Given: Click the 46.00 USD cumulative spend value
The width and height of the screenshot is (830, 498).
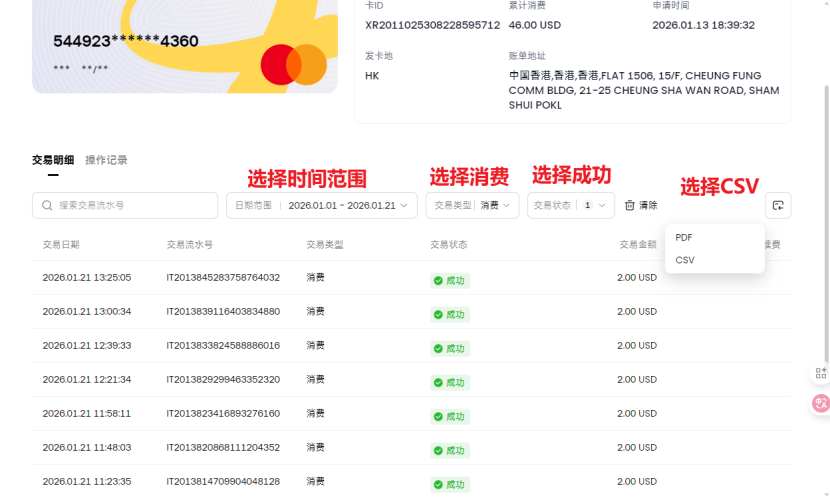Looking at the screenshot, I should (535, 25).
